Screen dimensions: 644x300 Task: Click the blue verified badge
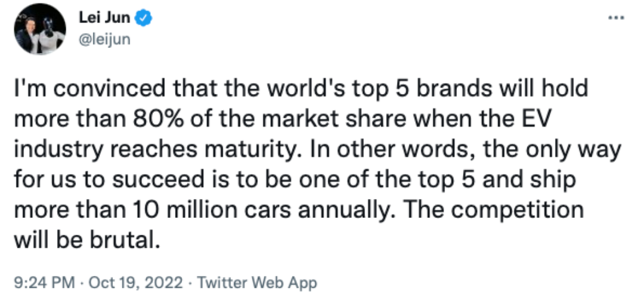click(144, 19)
